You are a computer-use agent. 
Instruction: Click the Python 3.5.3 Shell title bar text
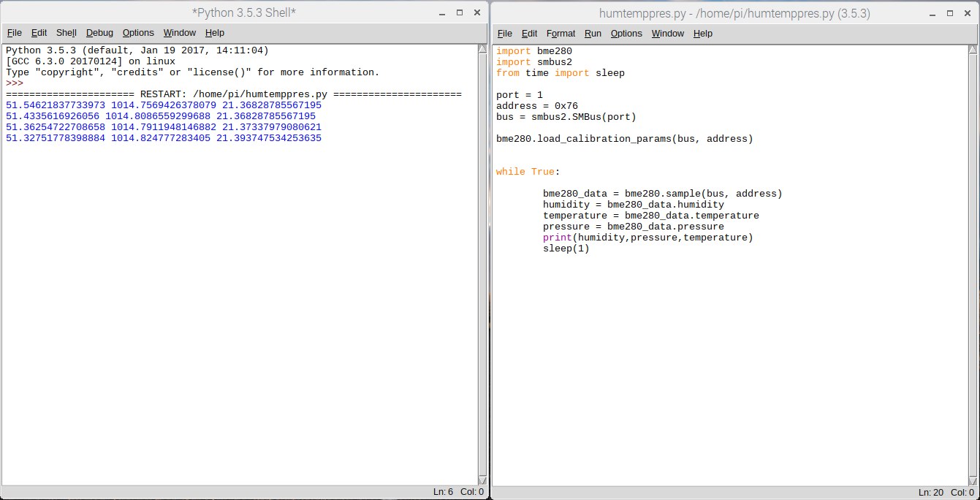coord(243,13)
